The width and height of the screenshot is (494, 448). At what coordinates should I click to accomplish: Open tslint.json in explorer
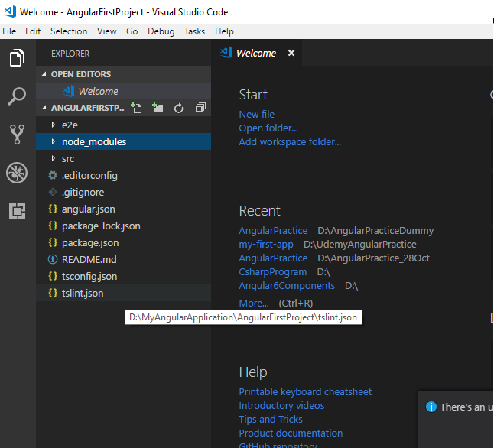click(124, 293)
